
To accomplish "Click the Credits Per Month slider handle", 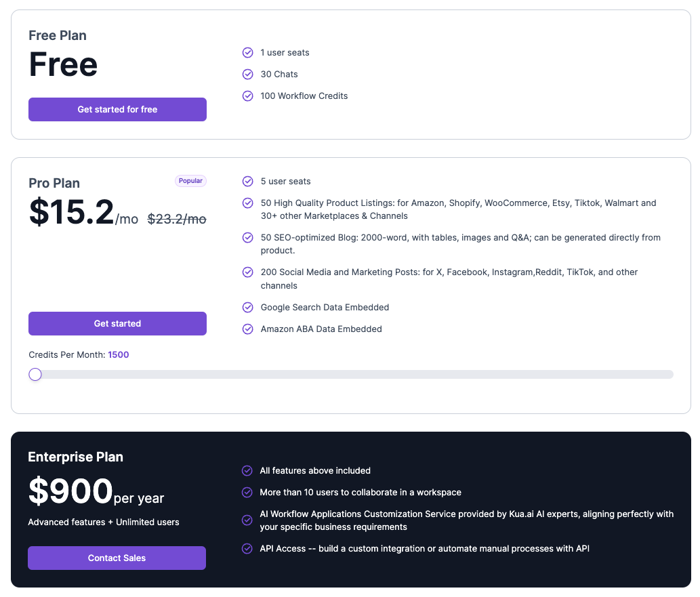I will [35, 375].
